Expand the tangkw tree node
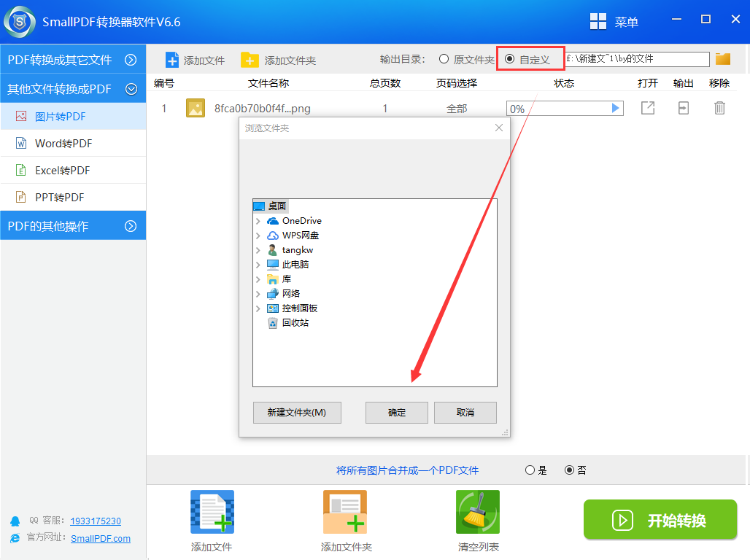 coord(258,250)
